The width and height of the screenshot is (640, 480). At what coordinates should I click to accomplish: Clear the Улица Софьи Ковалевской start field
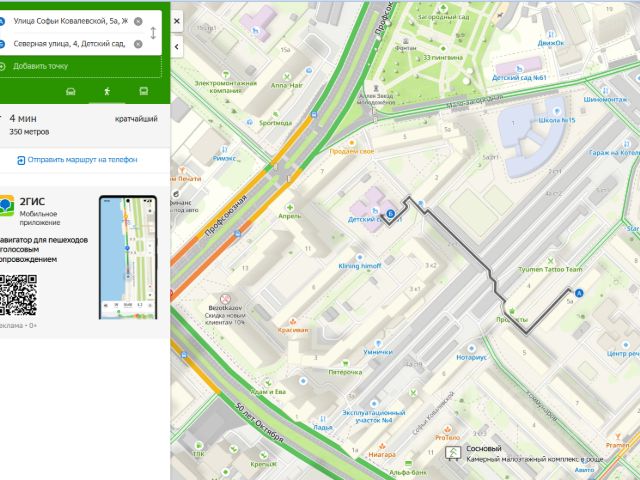point(138,22)
